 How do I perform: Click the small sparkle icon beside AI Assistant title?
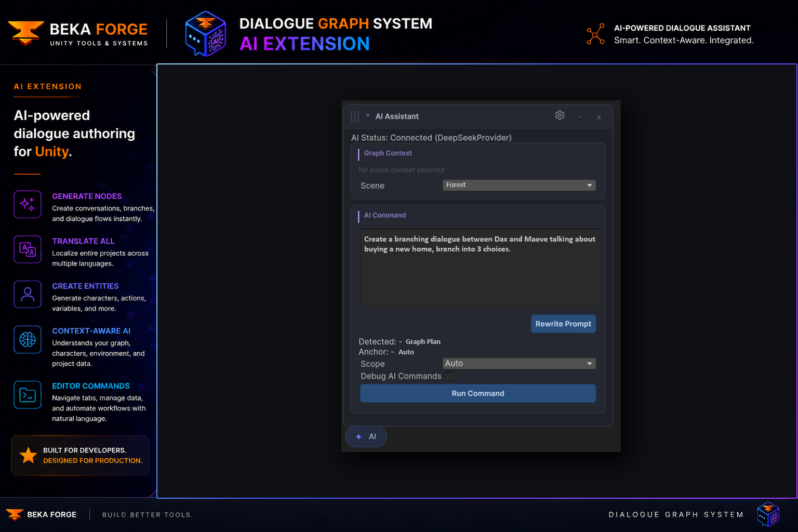pyautogui.click(x=368, y=115)
